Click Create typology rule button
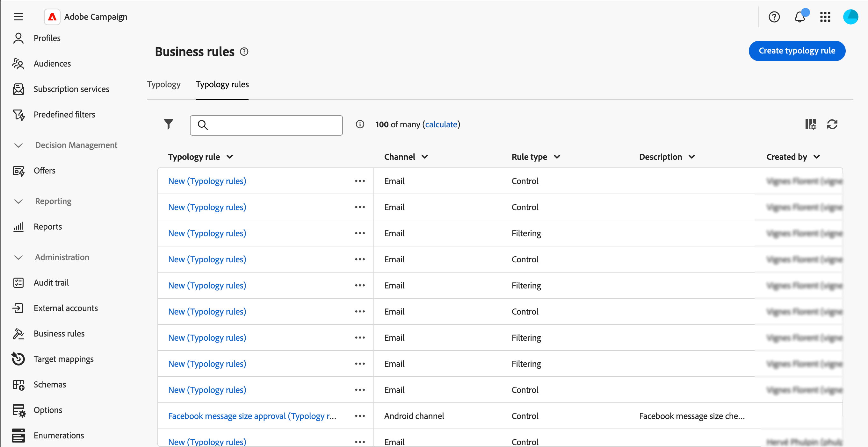The image size is (868, 447). pos(797,51)
